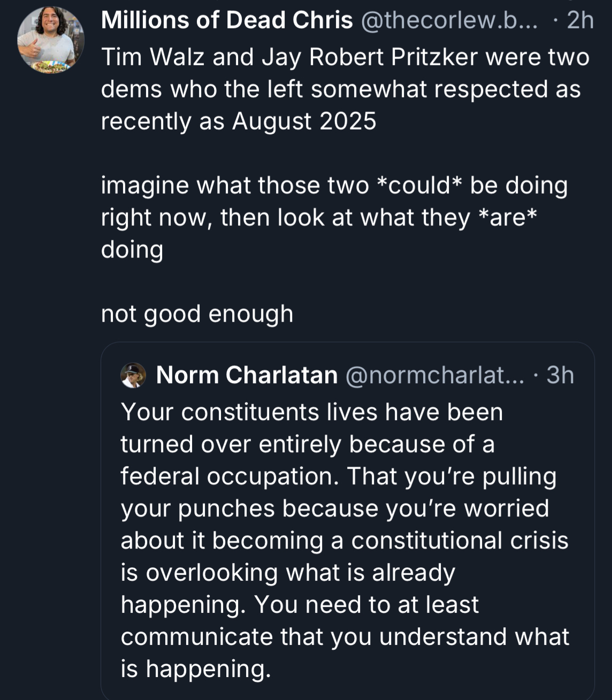Click the "3h" quoted post timestamp
The image size is (612, 700).
560,375
